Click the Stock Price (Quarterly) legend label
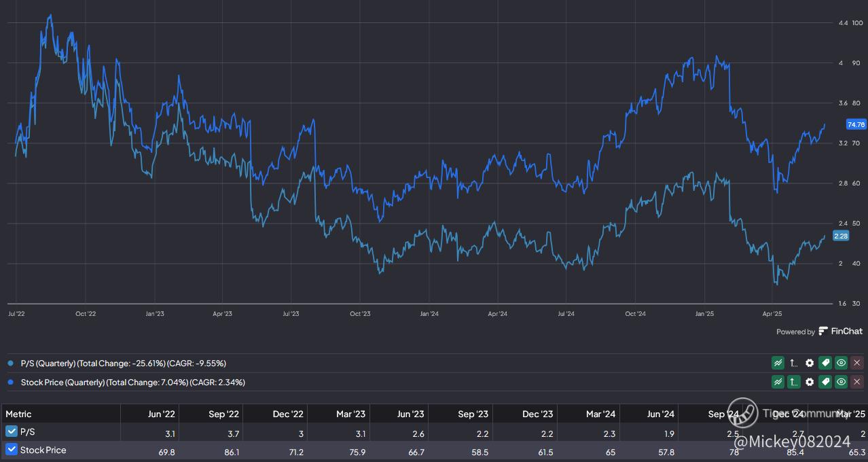Screen dimensions: 868x462 (133, 383)
